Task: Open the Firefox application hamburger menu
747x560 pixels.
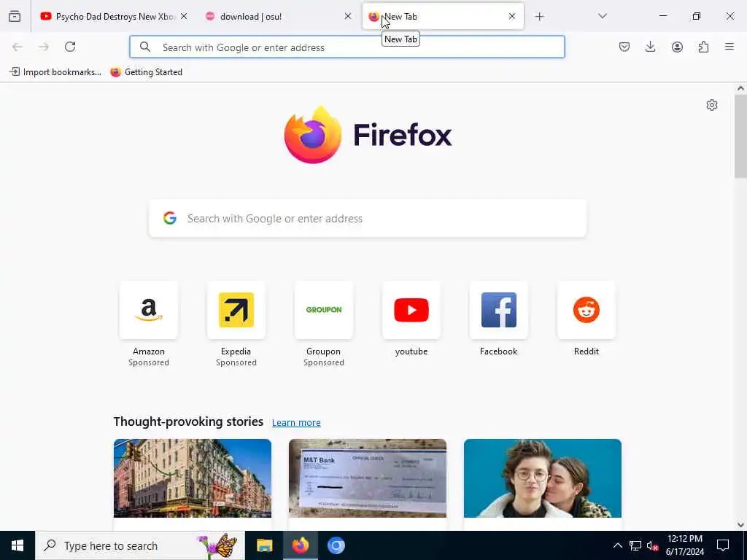Action: [x=729, y=47]
